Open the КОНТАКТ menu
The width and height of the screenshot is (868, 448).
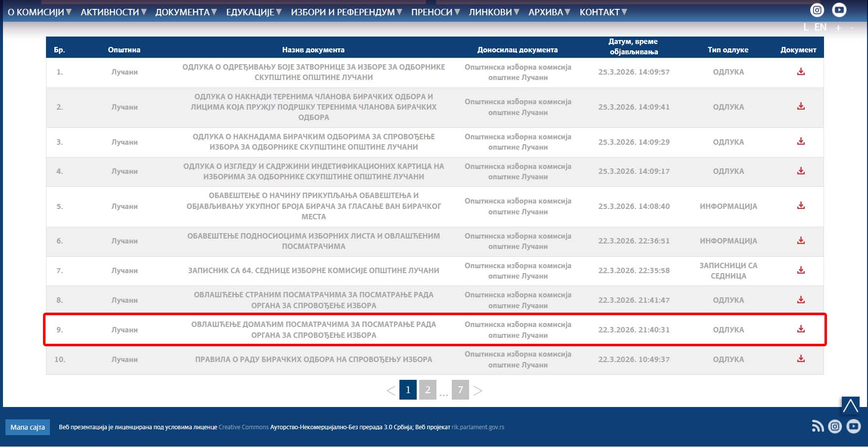coord(603,12)
